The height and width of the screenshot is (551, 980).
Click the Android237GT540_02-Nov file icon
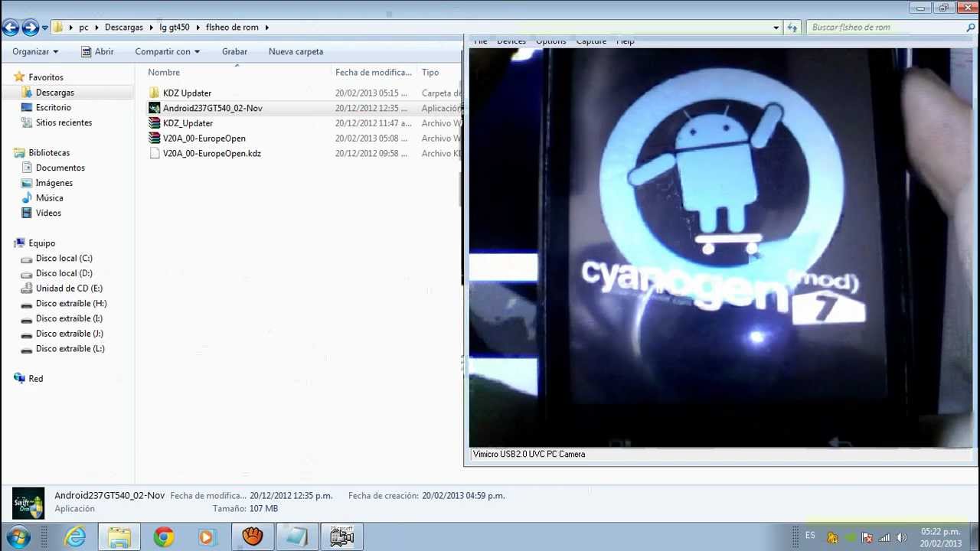tap(154, 108)
